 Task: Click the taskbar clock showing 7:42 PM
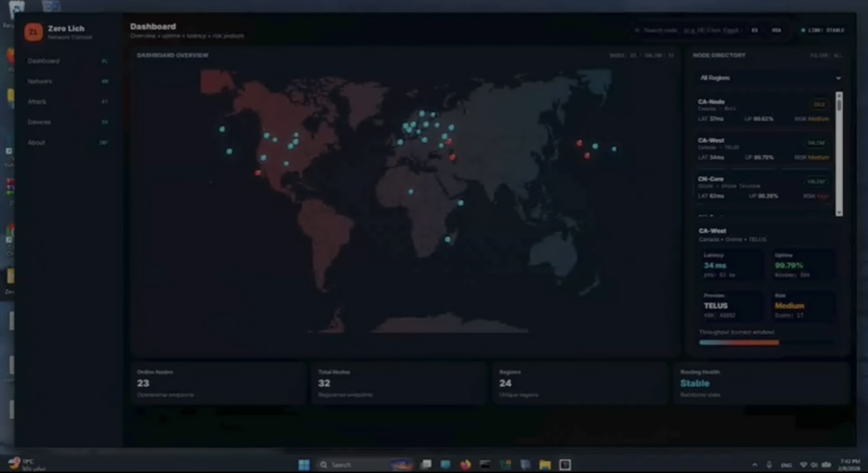coord(850,465)
